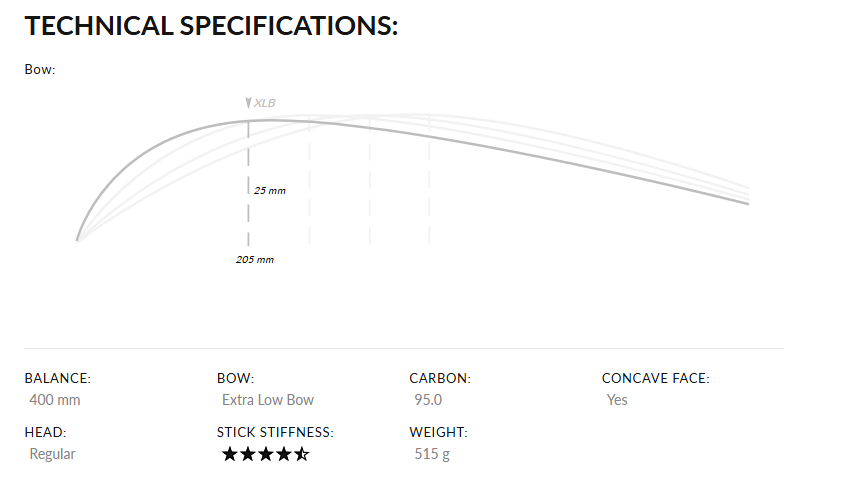Click the 205 mm bow position label
This screenshot has width=847, height=480.
point(255,260)
